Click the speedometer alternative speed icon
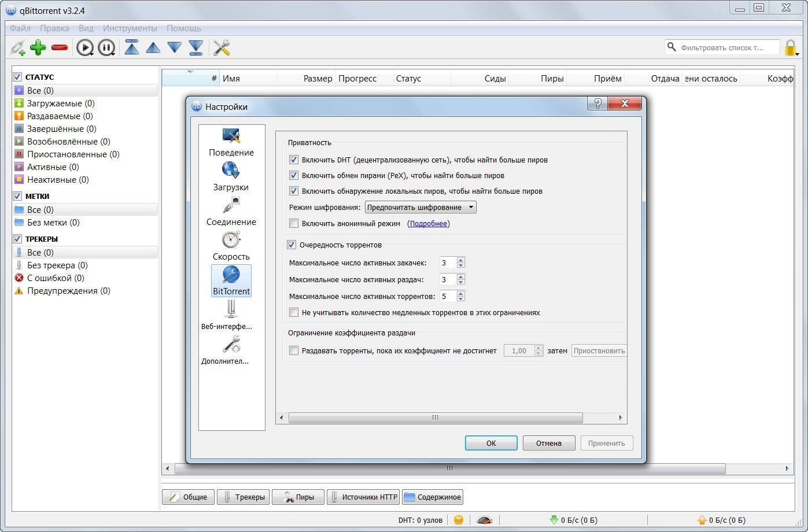Viewport: 808px width, 532px height. [485, 520]
